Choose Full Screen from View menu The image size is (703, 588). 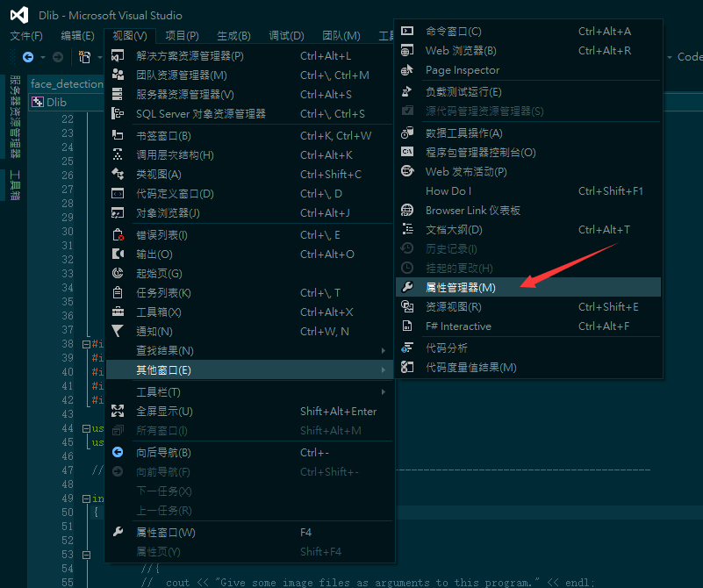[x=164, y=412]
